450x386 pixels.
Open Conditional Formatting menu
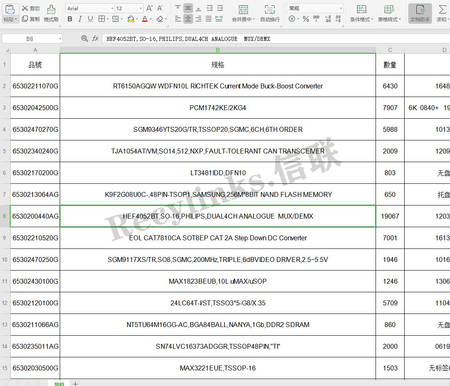tap(362, 13)
